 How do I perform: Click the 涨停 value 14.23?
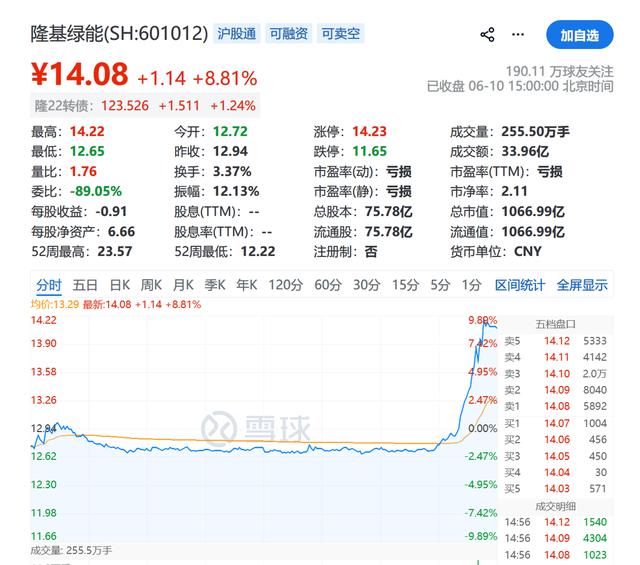coord(369,131)
